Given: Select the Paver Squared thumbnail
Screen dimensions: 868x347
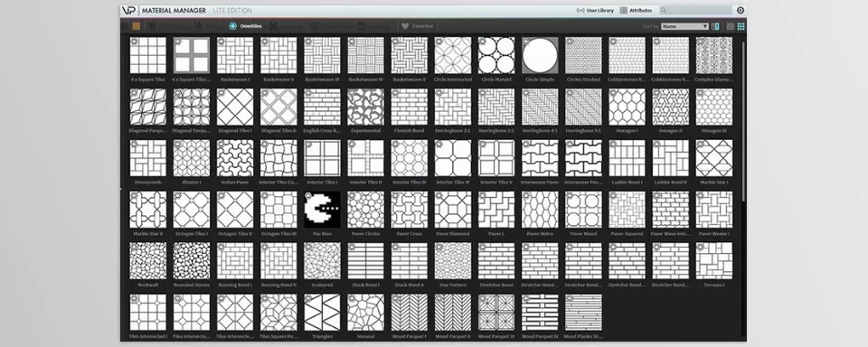Looking at the screenshot, I should (627, 210).
